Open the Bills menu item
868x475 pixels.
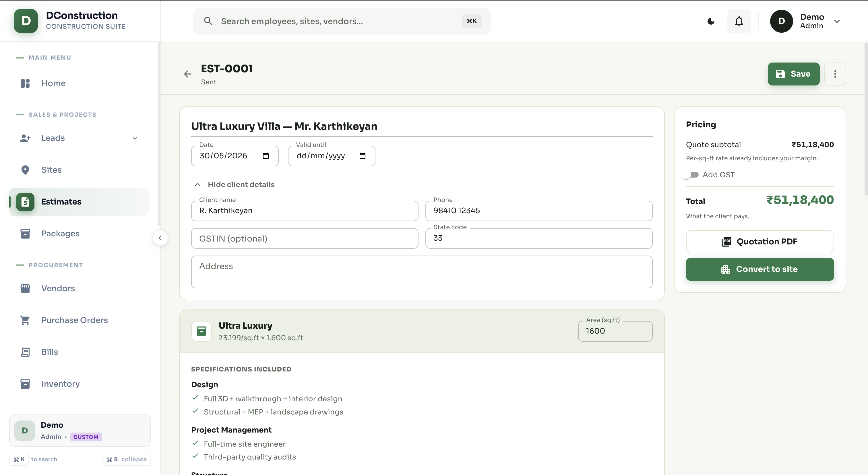coord(79,352)
